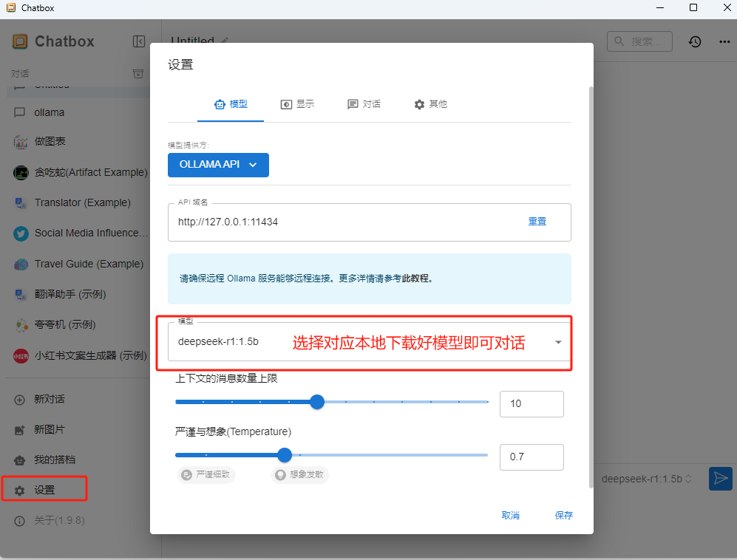
Task: Click the search magnifier icon
Action: pyautogui.click(x=619, y=41)
